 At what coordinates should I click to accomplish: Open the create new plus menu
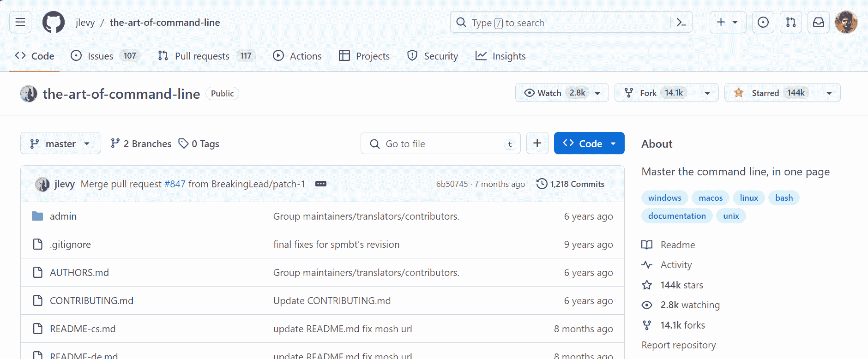(x=728, y=22)
